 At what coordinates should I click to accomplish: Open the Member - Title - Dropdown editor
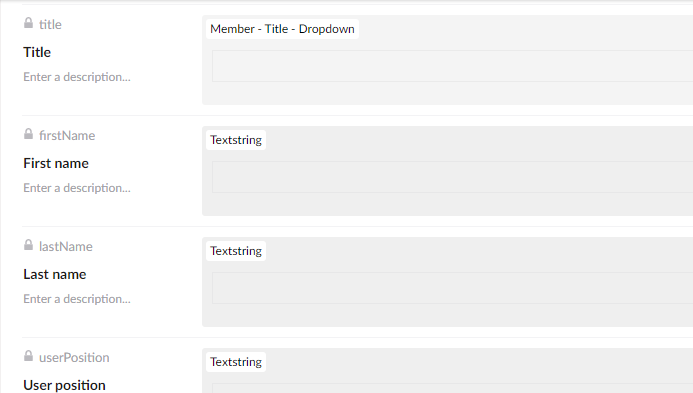click(x=282, y=29)
